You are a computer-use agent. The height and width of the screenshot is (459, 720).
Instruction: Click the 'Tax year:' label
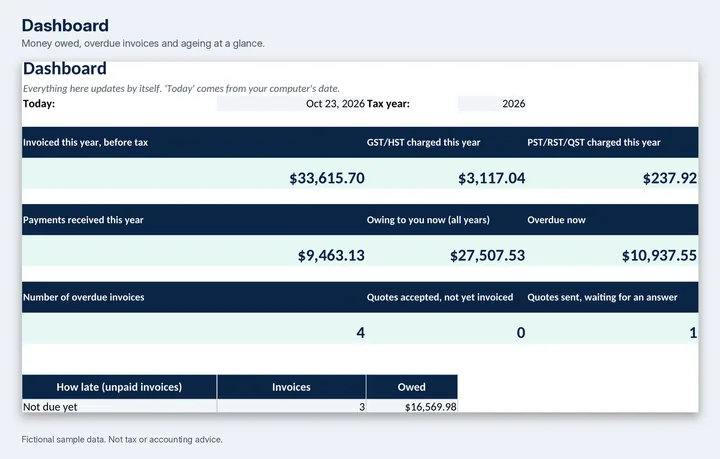coord(388,104)
